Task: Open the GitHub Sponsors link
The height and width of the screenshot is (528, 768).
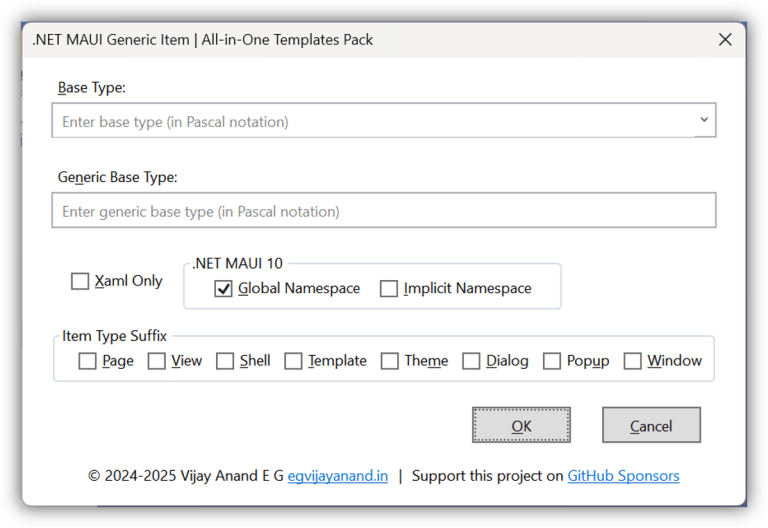Action: coord(623,476)
